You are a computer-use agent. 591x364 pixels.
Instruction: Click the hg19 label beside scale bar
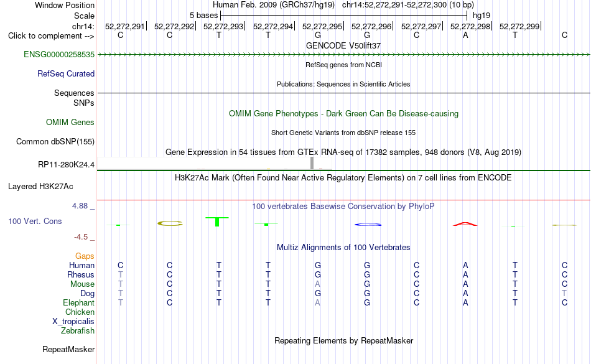coord(482,16)
